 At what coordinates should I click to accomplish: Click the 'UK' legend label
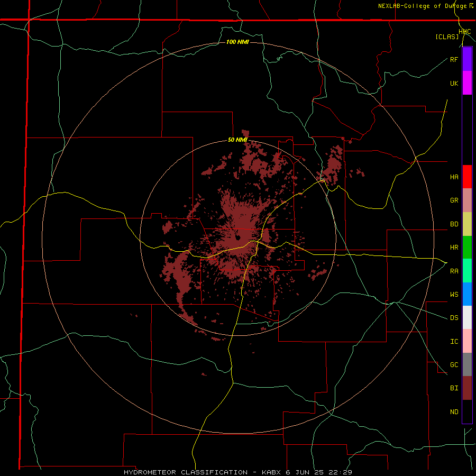pyautogui.click(x=454, y=83)
